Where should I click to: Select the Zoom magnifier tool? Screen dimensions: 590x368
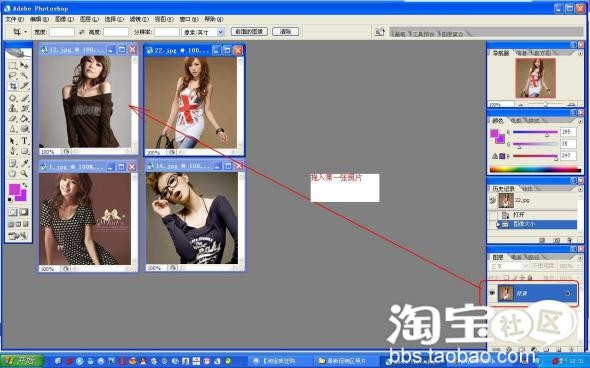[x=24, y=173]
